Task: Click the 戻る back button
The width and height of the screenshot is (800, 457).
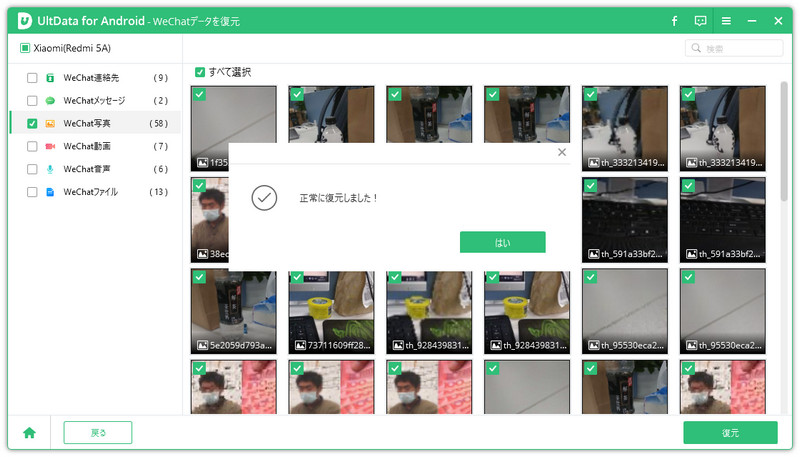Action: click(98, 433)
